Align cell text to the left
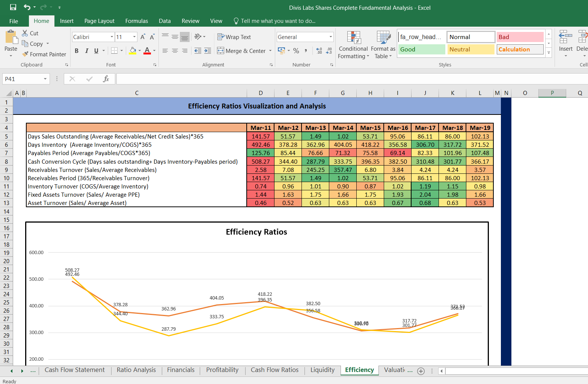The width and height of the screenshot is (588, 384). [x=165, y=51]
